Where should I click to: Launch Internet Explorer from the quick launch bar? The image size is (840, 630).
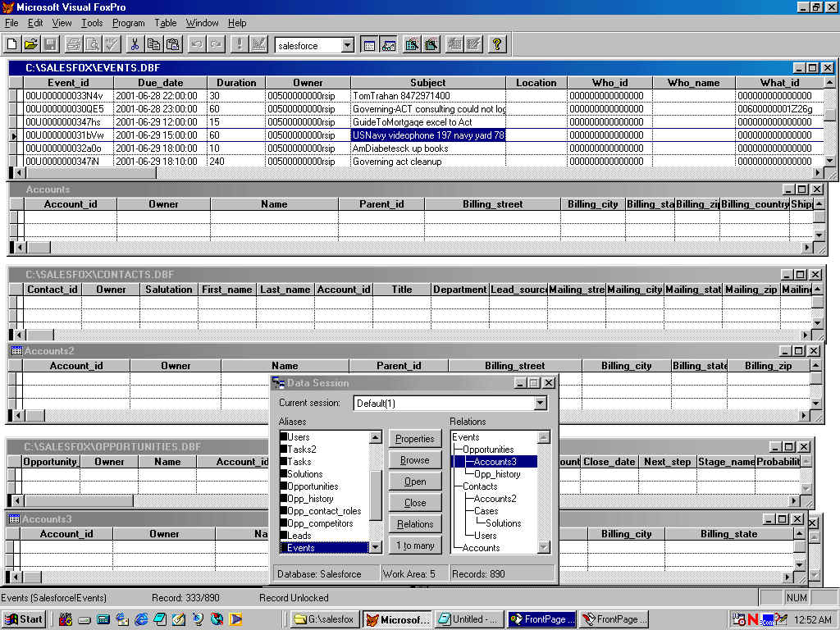(141, 619)
